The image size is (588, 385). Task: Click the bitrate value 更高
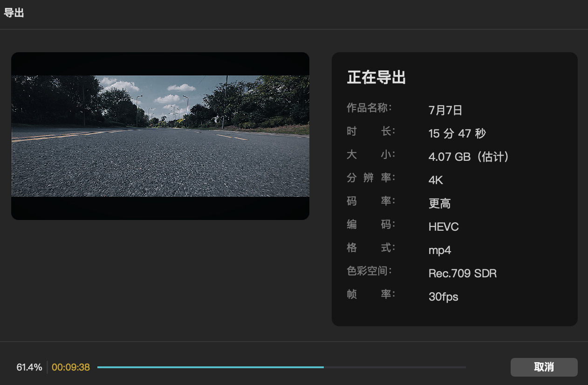click(439, 204)
